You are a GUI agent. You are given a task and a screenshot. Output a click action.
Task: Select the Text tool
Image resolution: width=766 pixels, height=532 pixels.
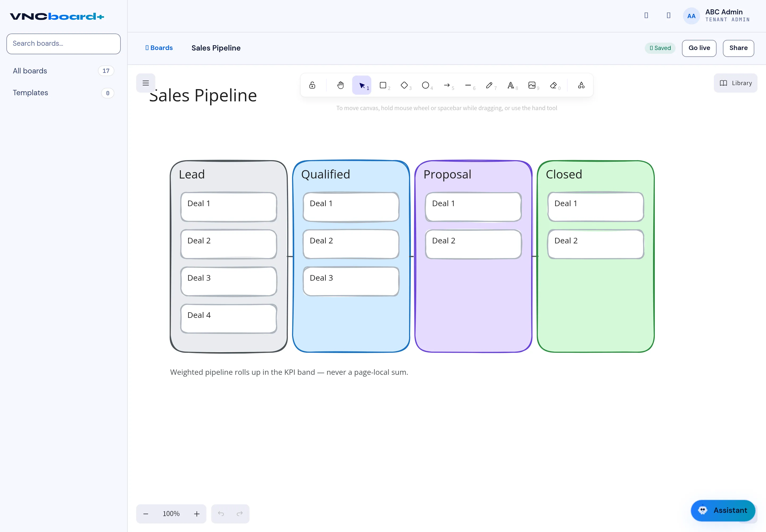tap(511, 85)
